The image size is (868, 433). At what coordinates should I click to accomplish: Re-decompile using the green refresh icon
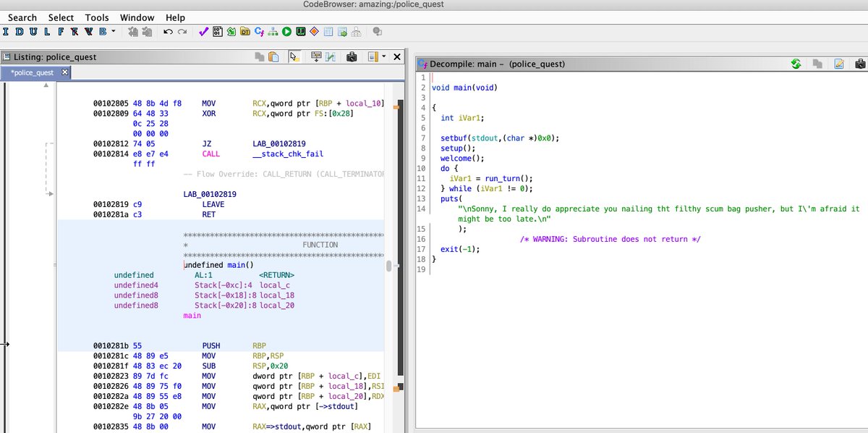[796, 64]
